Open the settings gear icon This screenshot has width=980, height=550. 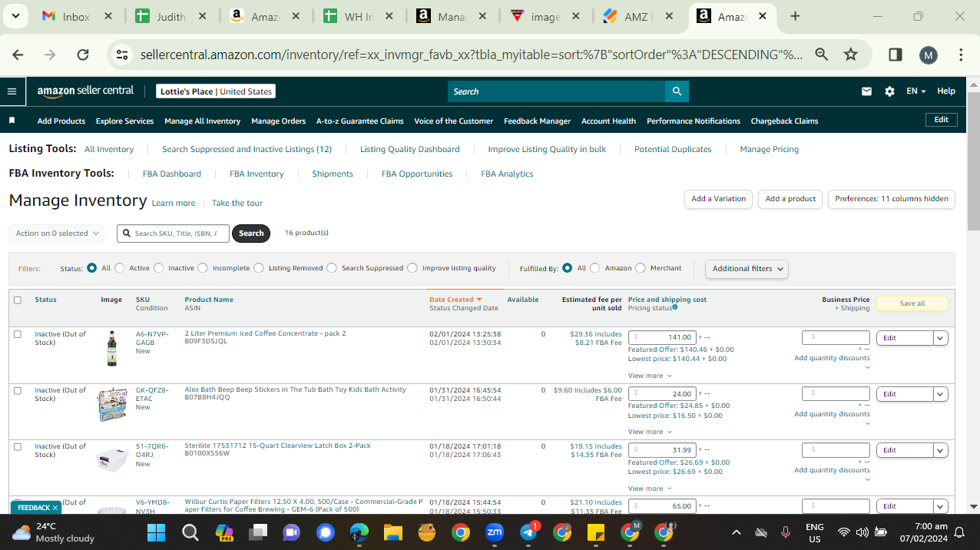(x=889, y=91)
